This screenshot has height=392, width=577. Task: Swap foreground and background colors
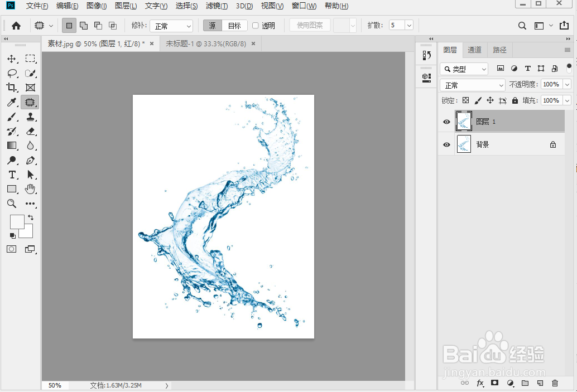coord(31,217)
